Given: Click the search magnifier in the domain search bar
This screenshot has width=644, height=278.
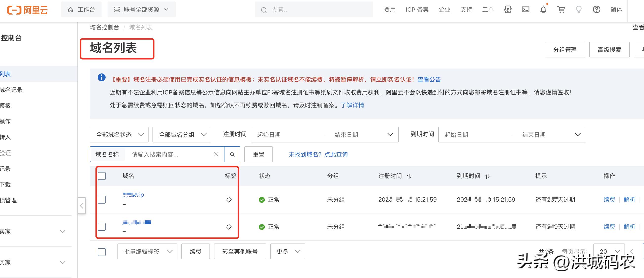Looking at the screenshot, I should [x=232, y=154].
